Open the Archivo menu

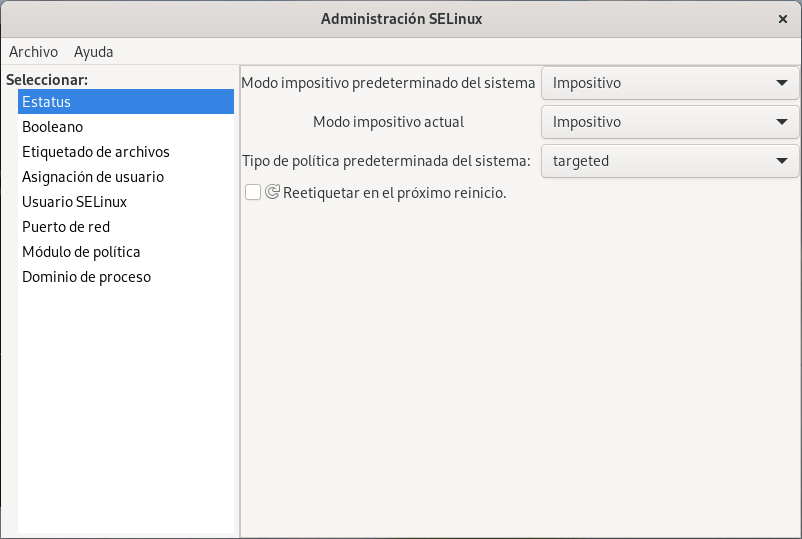click(33, 51)
